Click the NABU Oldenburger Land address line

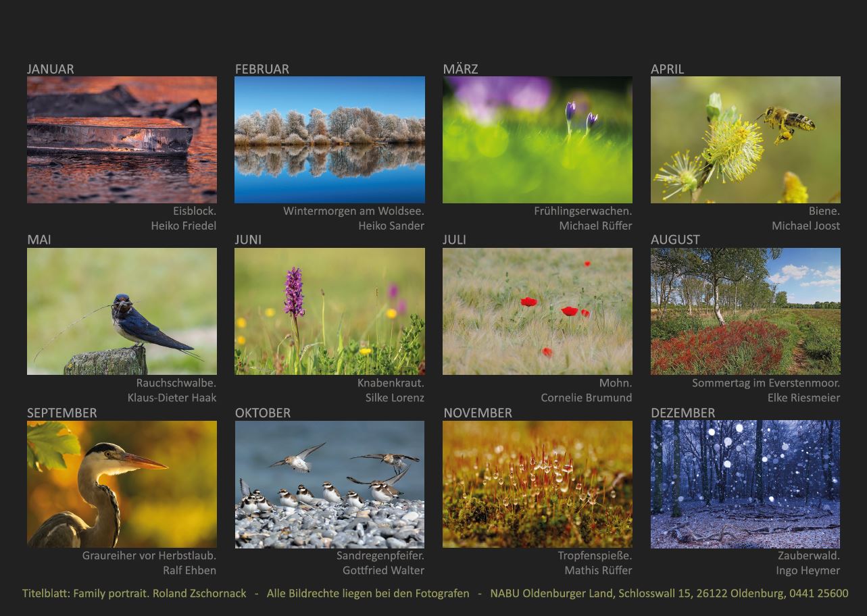point(669,594)
